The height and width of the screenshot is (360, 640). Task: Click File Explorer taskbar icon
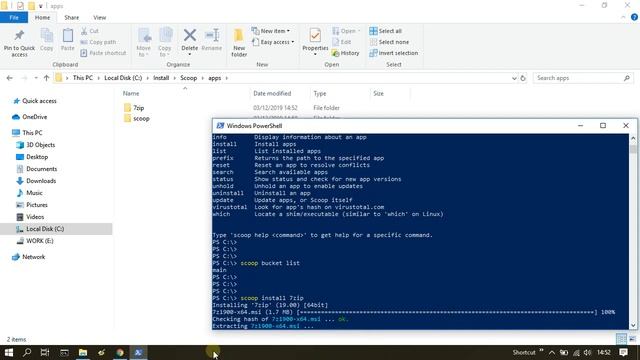(83, 352)
